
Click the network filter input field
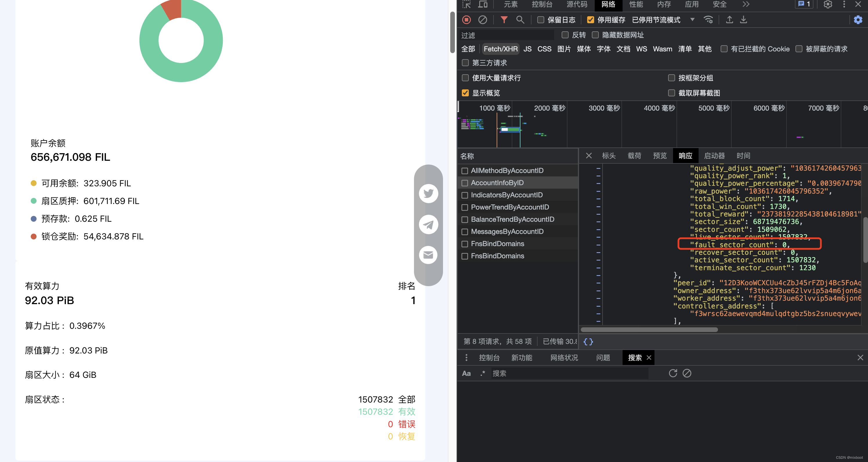(x=507, y=35)
